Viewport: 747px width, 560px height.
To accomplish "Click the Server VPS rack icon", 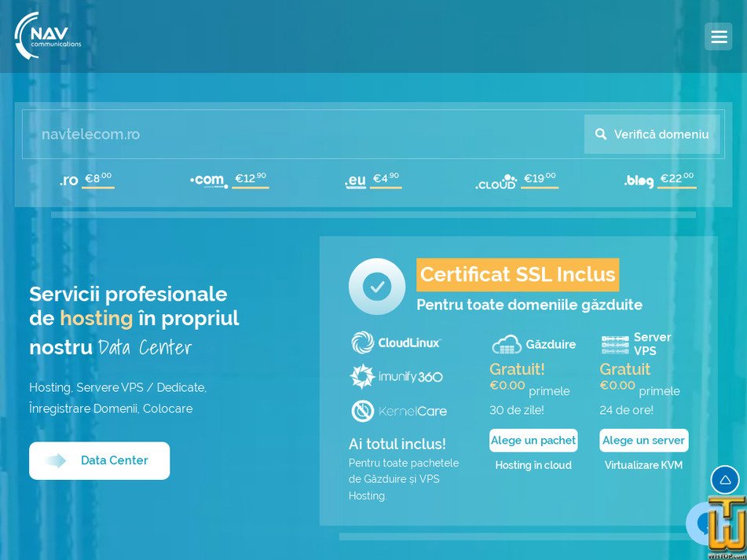I will pos(615,344).
